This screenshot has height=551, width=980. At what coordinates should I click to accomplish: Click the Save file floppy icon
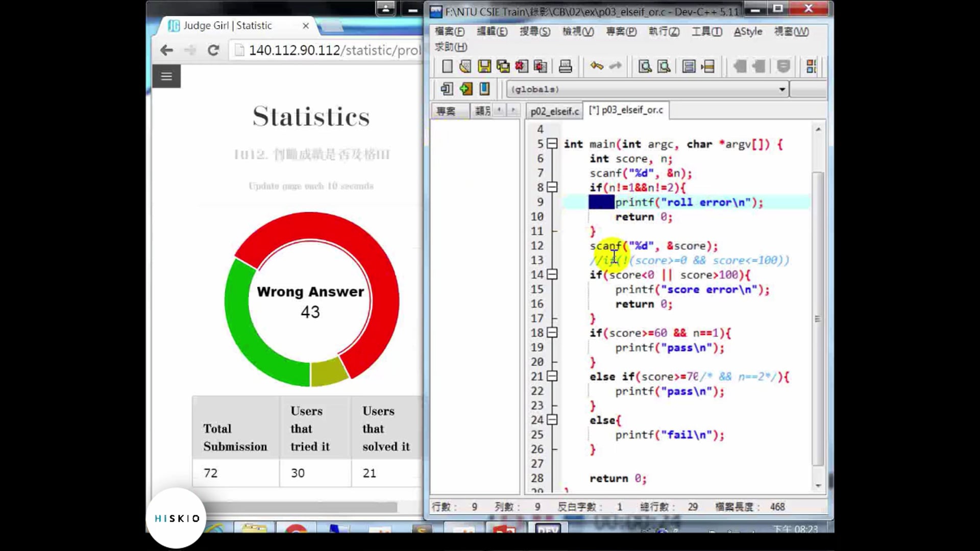tap(484, 66)
